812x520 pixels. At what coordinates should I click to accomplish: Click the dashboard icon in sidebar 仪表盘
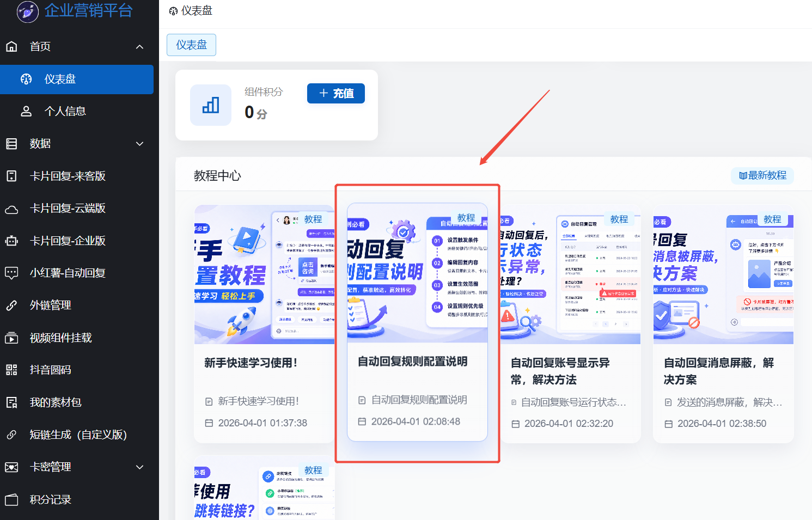(26, 79)
